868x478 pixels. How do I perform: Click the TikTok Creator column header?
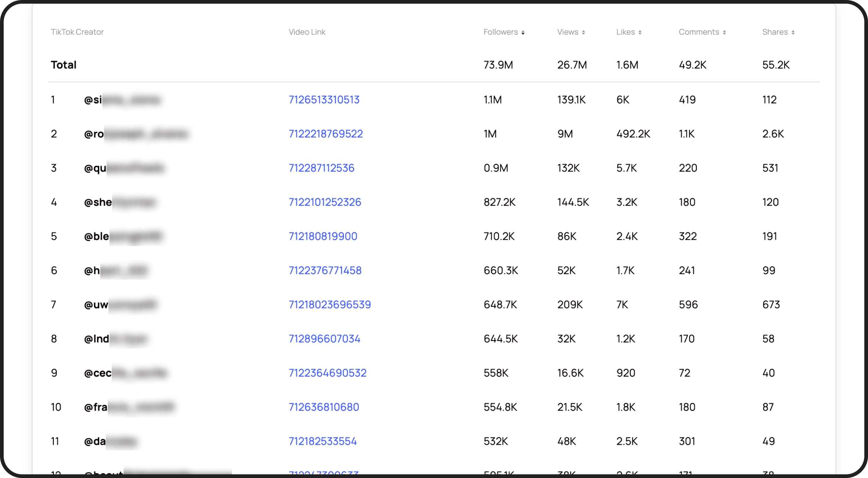pyautogui.click(x=77, y=32)
